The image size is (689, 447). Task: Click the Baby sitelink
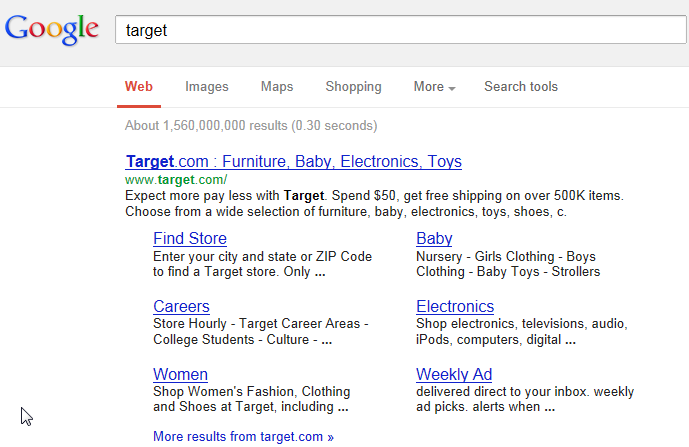point(434,238)
